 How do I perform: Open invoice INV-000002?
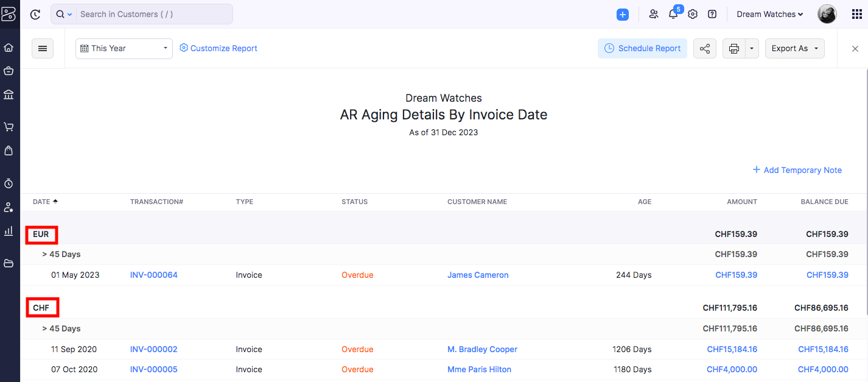154,349
